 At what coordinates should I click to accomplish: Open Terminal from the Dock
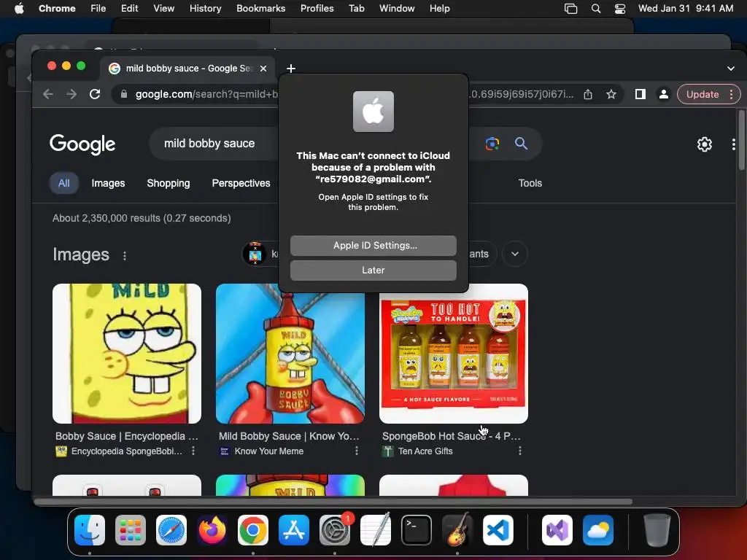[417, 530]
